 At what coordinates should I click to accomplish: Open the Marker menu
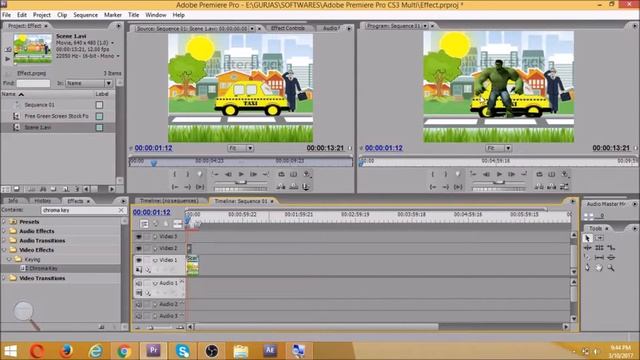pos(113,15)
